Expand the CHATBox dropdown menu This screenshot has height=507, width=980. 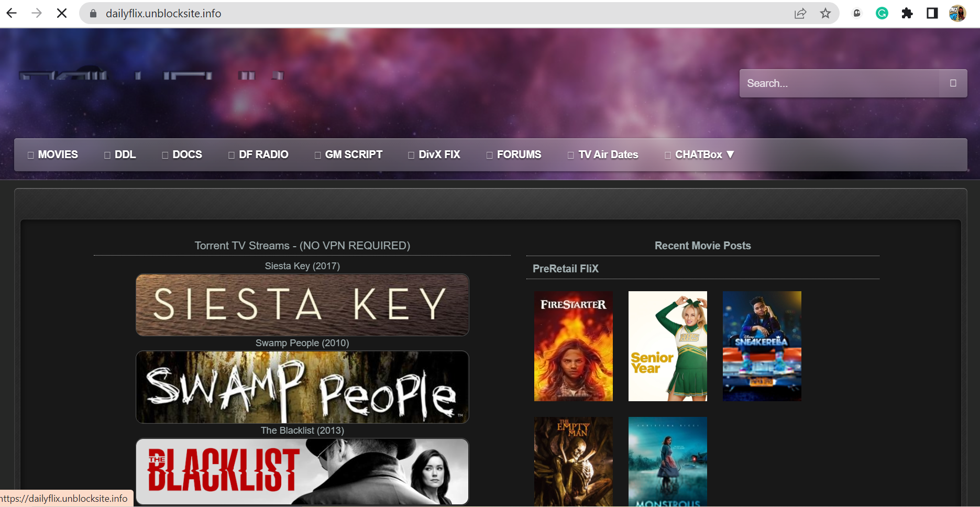pos(699,155)
